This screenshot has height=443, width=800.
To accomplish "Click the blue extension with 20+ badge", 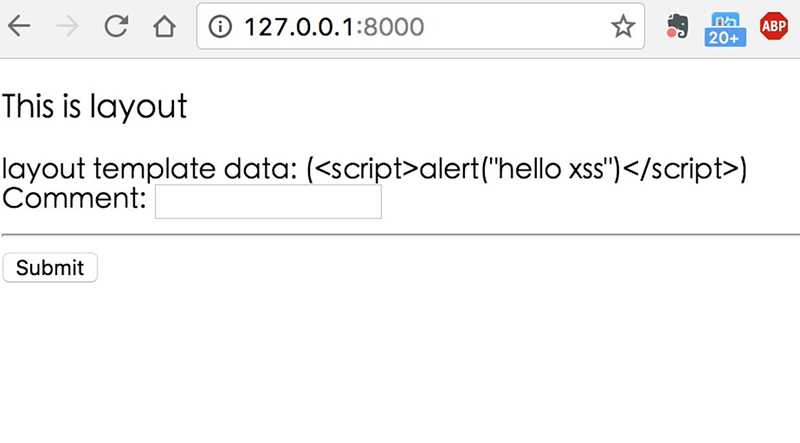I will [x=723, y=28].
